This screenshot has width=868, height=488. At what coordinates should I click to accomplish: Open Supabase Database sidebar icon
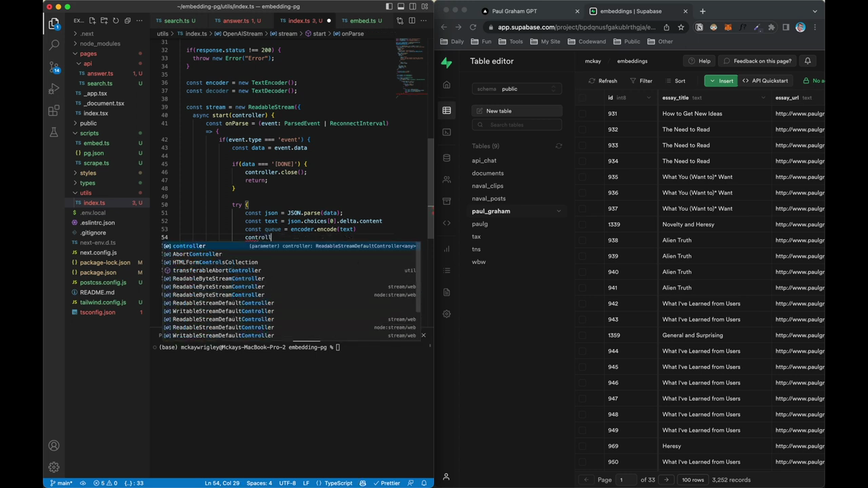click(446, 158)
